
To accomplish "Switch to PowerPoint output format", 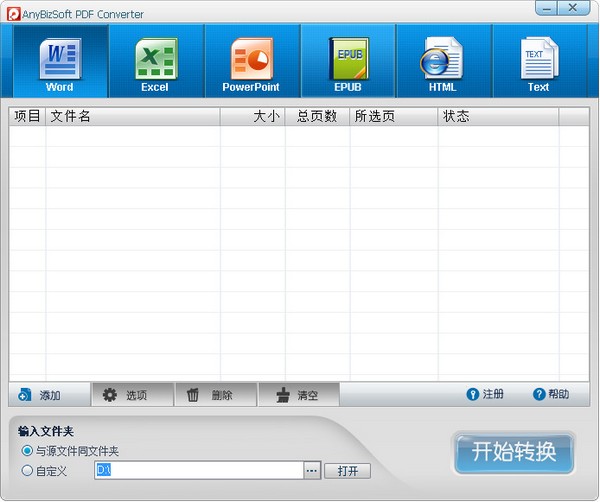I will (251, 62).
